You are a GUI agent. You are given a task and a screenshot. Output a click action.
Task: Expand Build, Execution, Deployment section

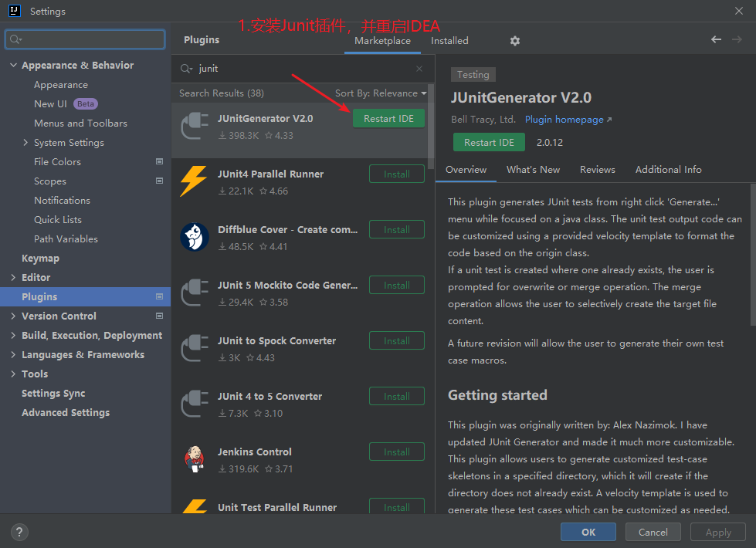(x=13, y=335)
